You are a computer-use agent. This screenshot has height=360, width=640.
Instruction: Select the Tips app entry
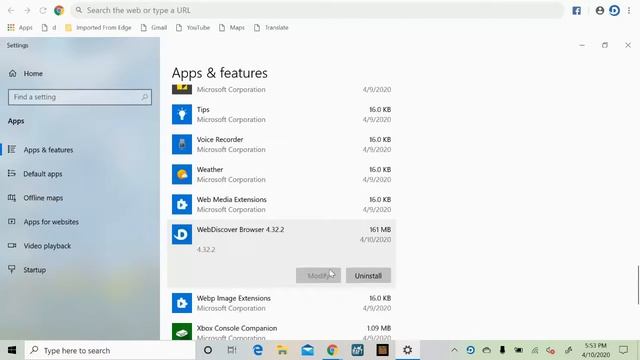pyautogui.click(x=281, y=114)
